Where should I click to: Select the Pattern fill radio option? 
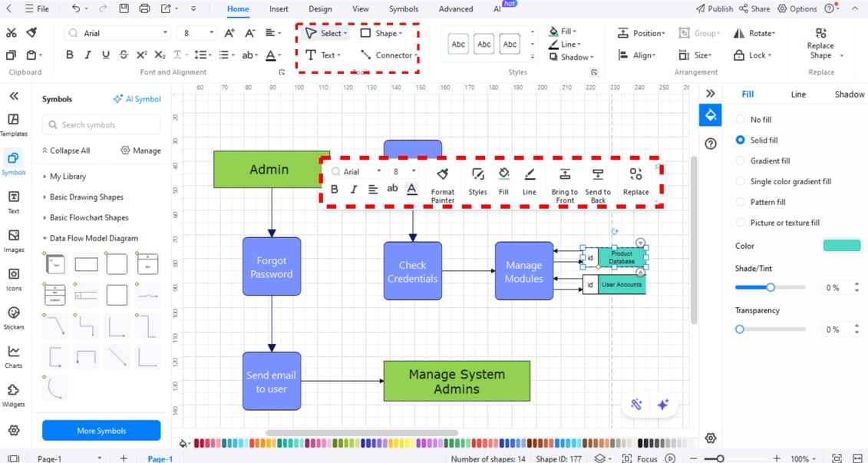point(740,202)
